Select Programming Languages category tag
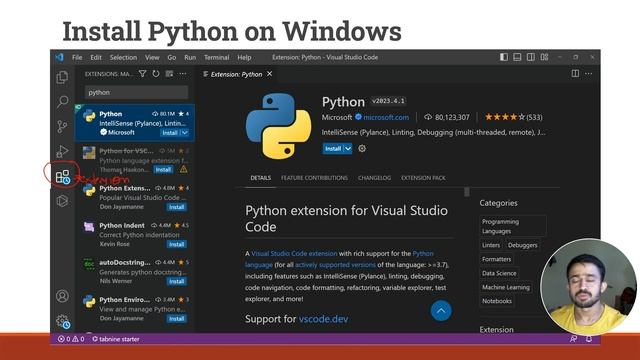 [x=513, y=226]
